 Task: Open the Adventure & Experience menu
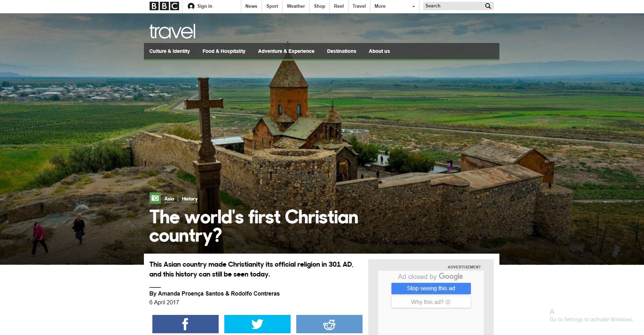[286, 51]
